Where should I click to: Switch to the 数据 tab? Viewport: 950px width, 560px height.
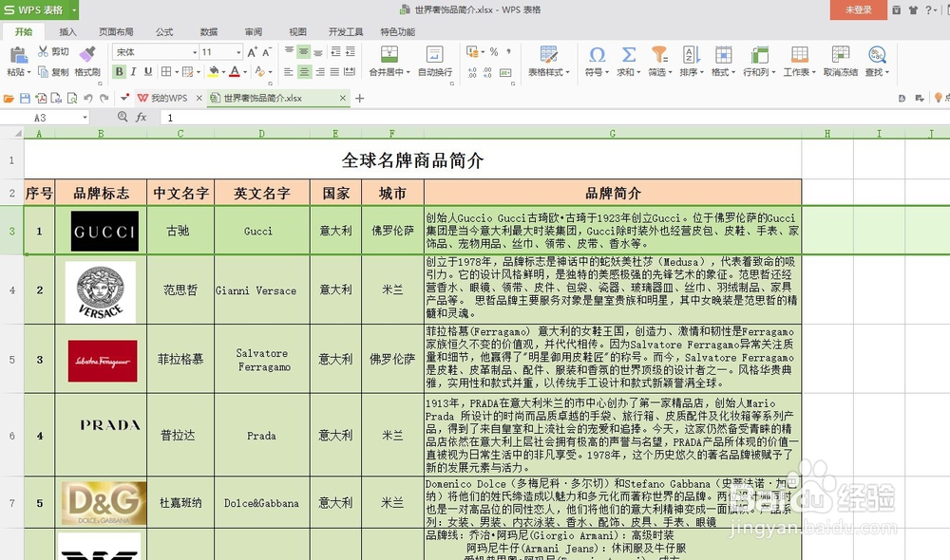point(209,31)
